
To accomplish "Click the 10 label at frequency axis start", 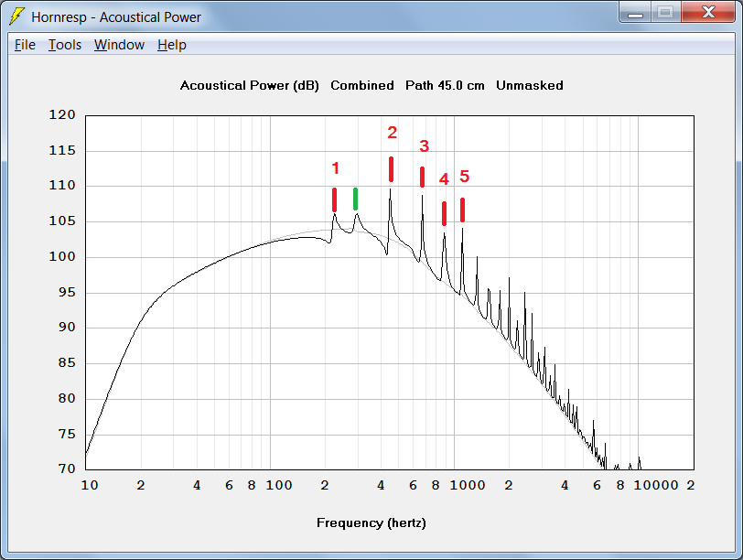I will [90, 485].
